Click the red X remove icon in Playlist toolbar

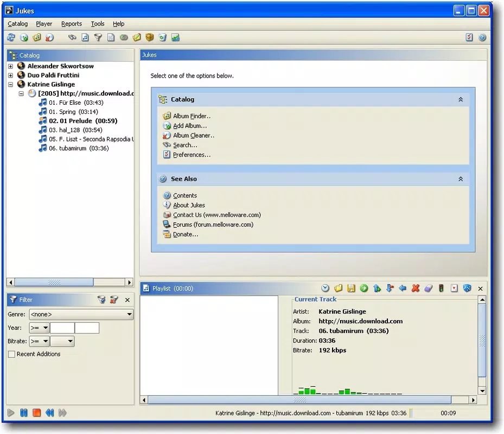(416, 289)
